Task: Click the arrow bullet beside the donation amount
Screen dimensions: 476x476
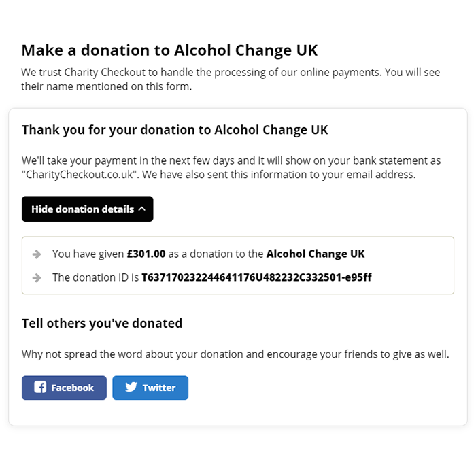Action: point(37,254)
